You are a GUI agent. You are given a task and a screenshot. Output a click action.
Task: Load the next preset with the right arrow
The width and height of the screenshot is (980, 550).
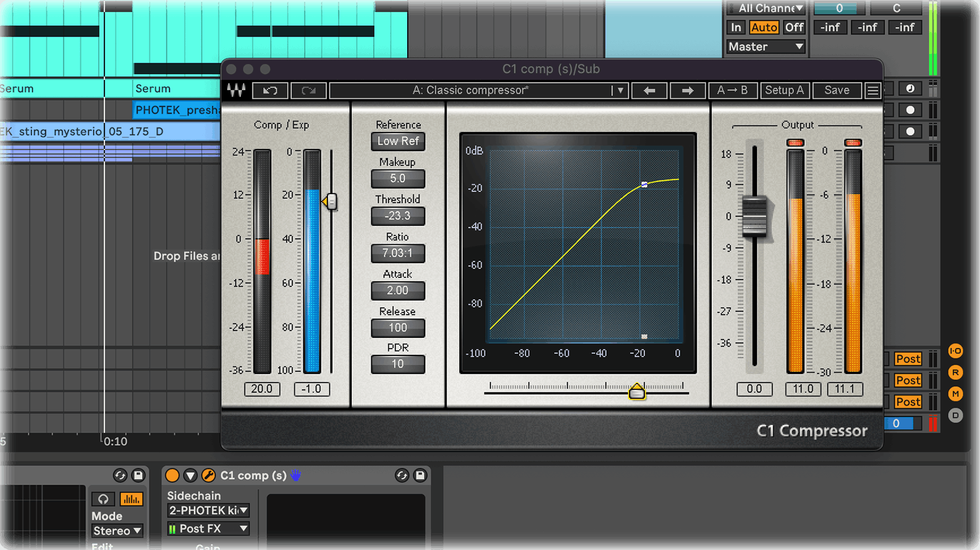(687, 90)
